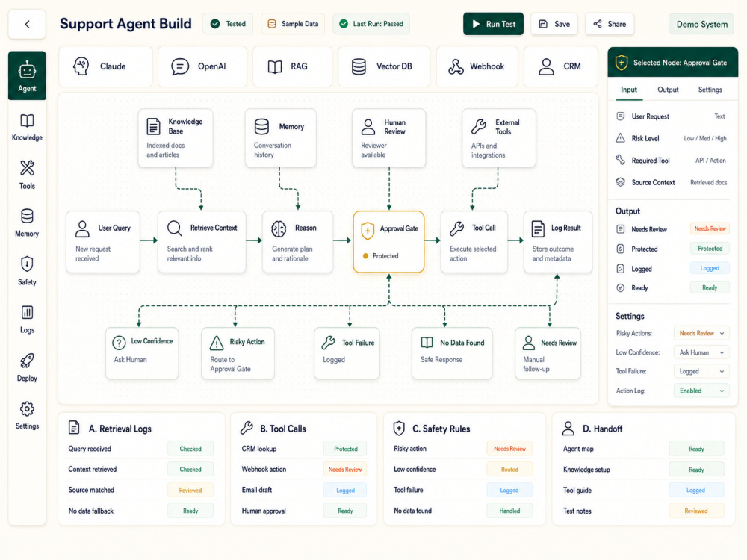Click the Webhook icon
The width and height of the screenshot is (747, 560).
(x=456, y=66)
